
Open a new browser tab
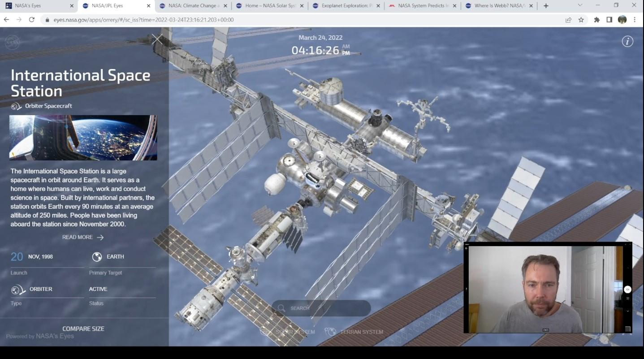(x=546, y=6)
